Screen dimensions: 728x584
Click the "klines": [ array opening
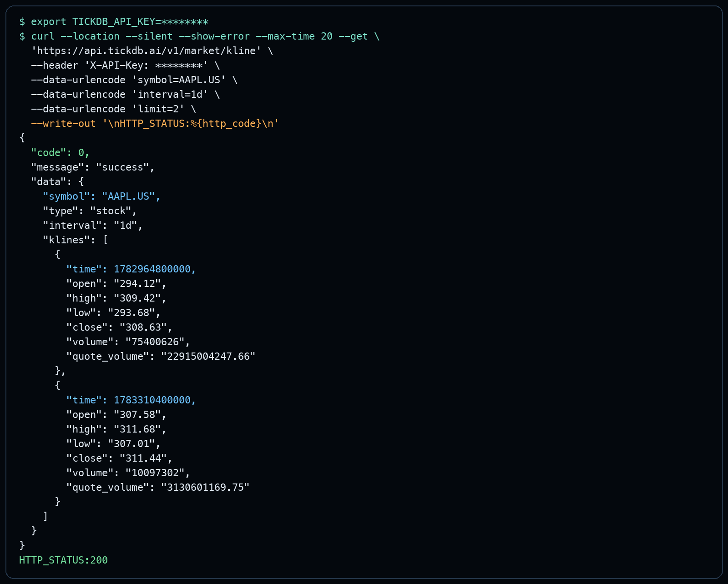click(x=76, y=240)
